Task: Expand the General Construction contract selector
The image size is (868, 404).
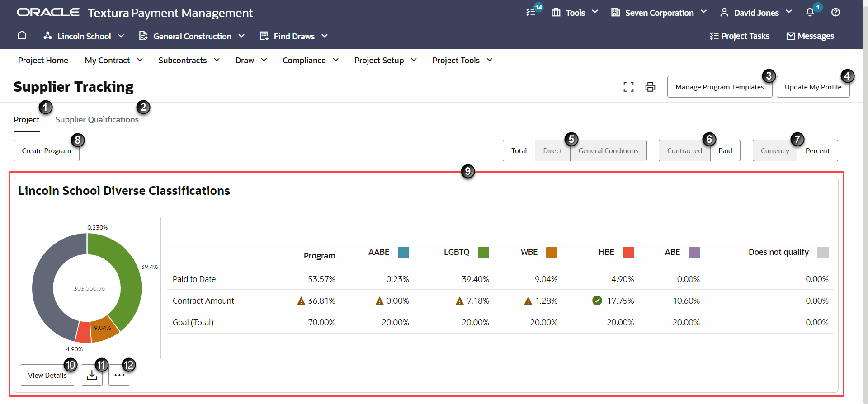Action: (241, 36)
